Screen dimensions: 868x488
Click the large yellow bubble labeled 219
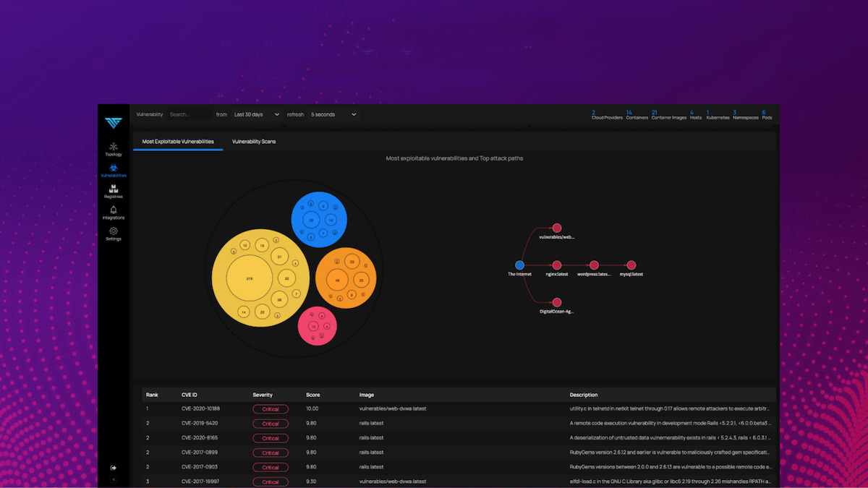coord(250,278)
